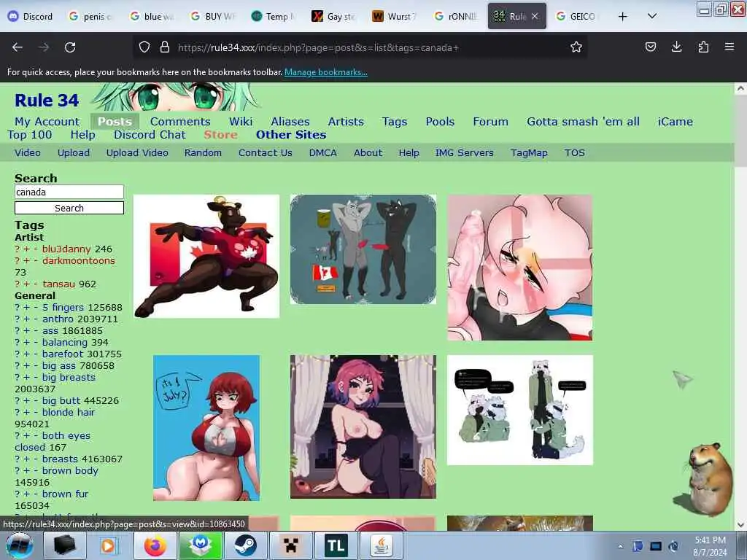Open the Minecraft creeper taskbar icon
The height and width of the screenshot is (560, 747).
tap(290, 545)
